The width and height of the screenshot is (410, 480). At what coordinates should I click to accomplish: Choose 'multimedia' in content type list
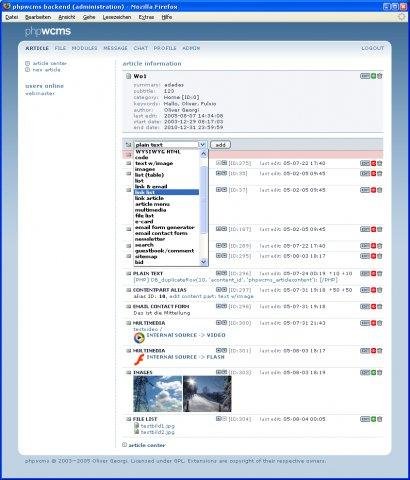(x=150, y=210)
